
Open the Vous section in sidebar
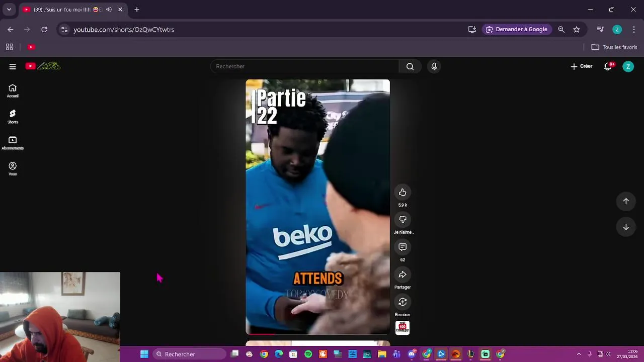(13, 169)
